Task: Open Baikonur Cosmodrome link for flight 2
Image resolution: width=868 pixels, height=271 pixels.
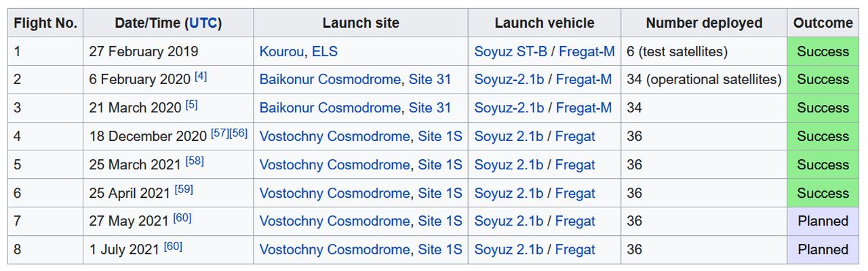Action: pos(330,80)
